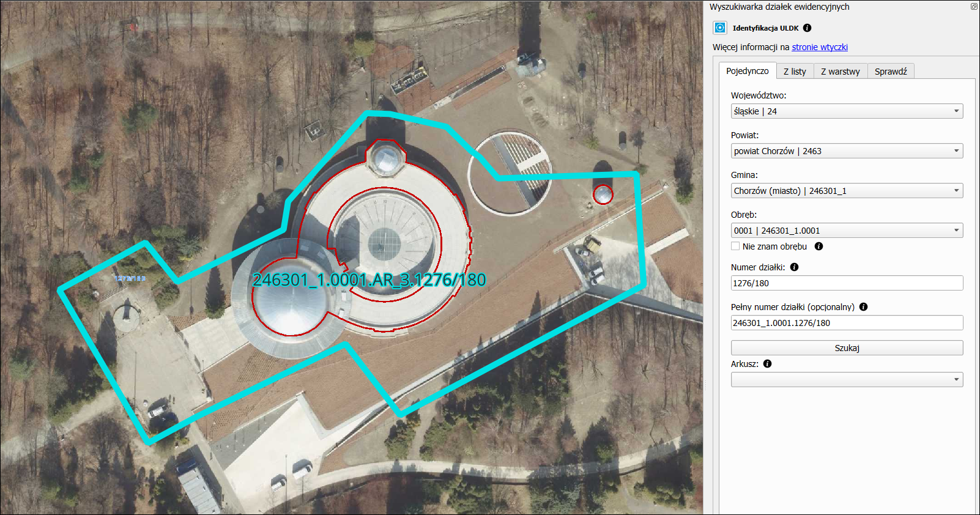The image size is (980, 515).
Task: Show info tooltip for Numer działki
Action: pyautogui.click(x=794, y=267)
